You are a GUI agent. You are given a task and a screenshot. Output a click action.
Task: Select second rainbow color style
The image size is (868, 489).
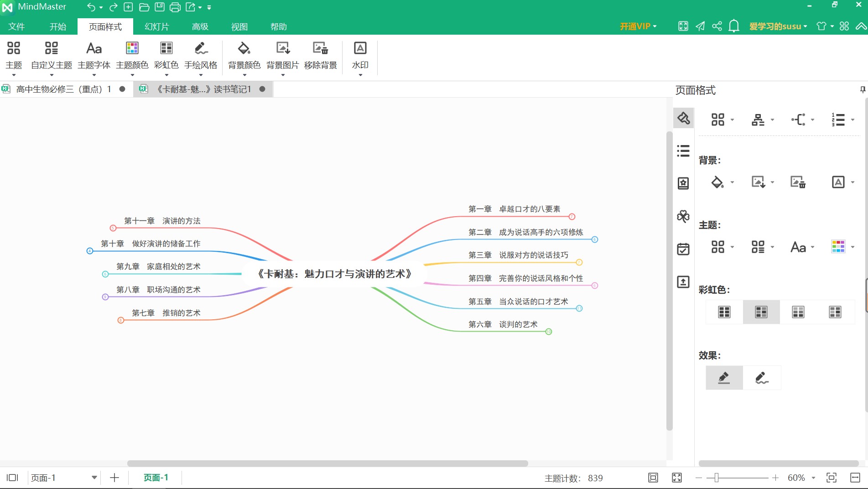[761, 312]
